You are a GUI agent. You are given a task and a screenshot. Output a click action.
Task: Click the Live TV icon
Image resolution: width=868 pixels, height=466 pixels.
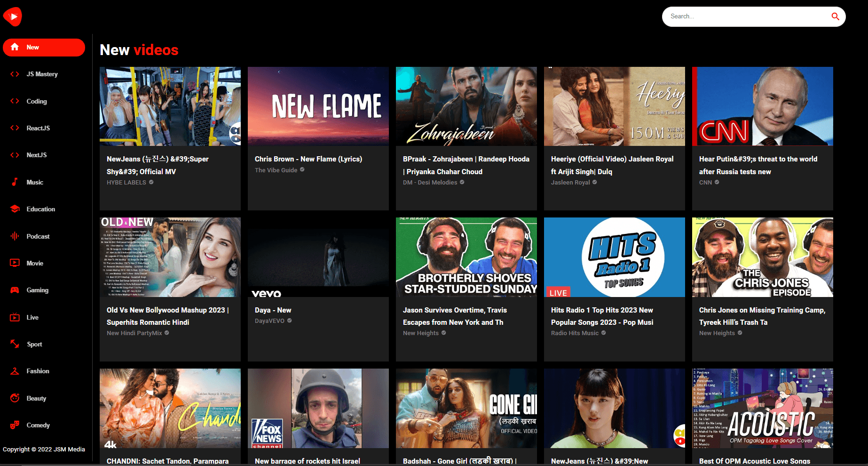tap(15, 317)
